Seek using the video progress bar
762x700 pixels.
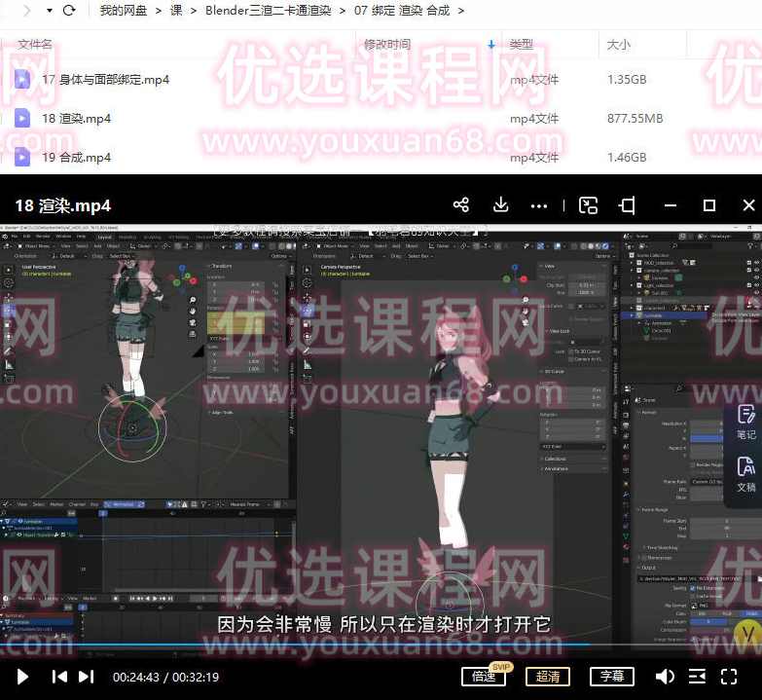click(x=381, y=645)
